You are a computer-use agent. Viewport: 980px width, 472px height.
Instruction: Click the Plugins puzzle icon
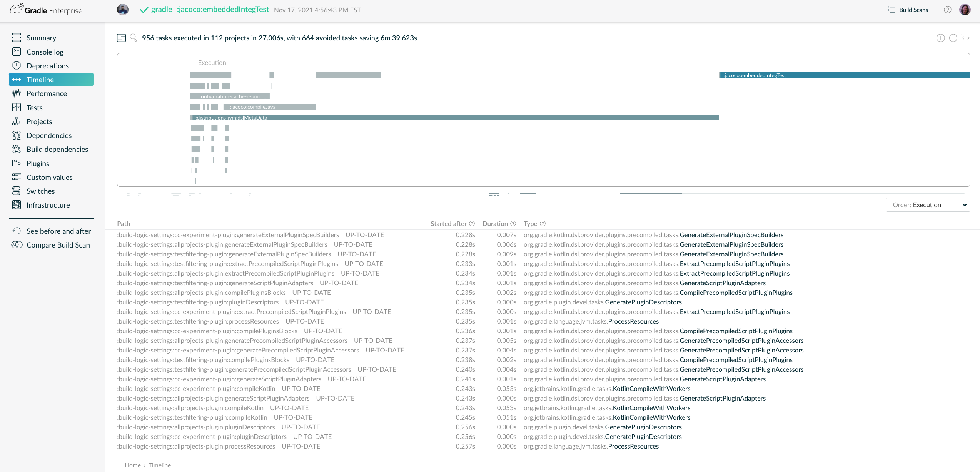pos(17,163)
